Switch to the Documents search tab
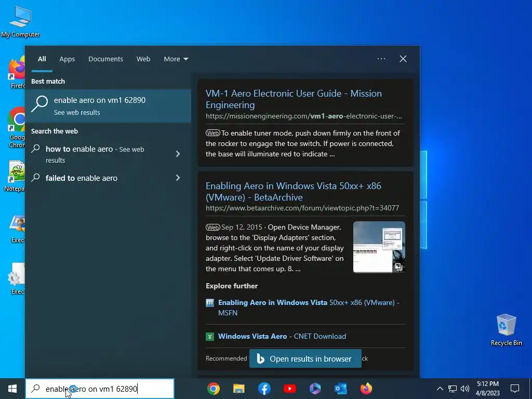This screenshot has height=399, width=532. [x=105, y=59]
